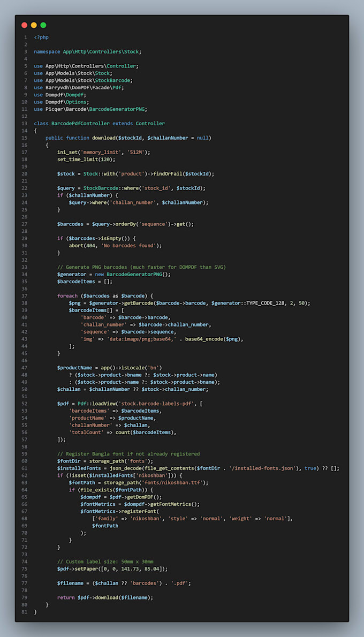Click the 'if (file_exists($fontPath))' line
The width and height of the screenshot is (364, 637).
(x=111, y=489)
